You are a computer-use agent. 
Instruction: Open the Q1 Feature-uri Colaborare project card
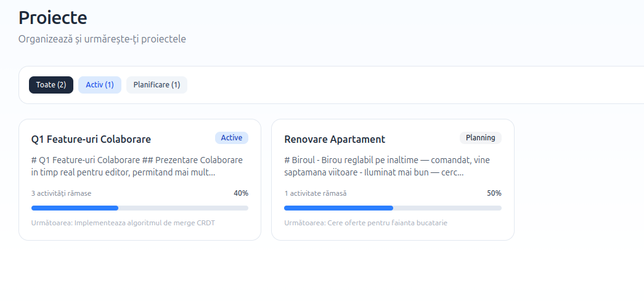pos(140,180)
